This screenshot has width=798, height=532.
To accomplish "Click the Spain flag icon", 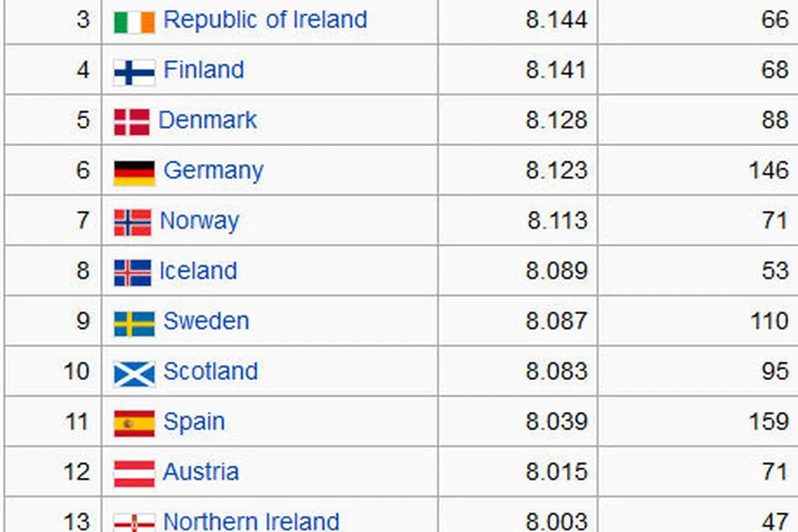I will 135,423.
